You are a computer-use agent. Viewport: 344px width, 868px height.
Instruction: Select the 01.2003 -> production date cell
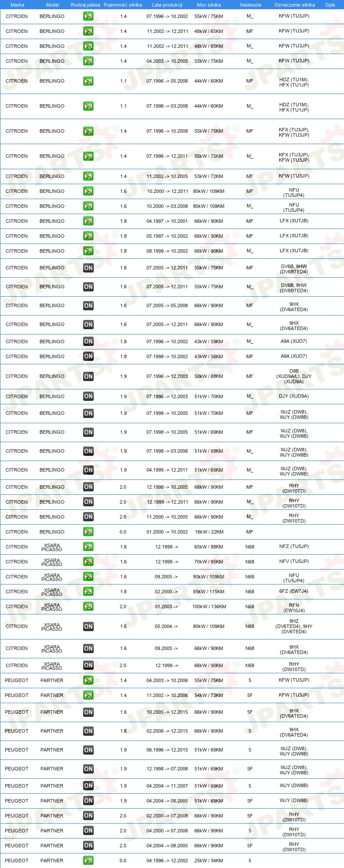[167, 607]
